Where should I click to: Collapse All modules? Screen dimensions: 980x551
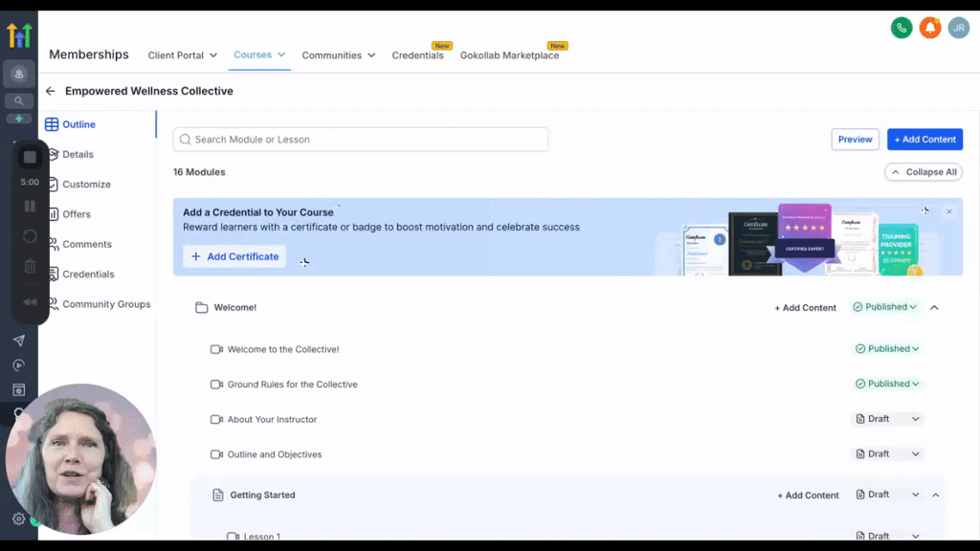[924, 172]
